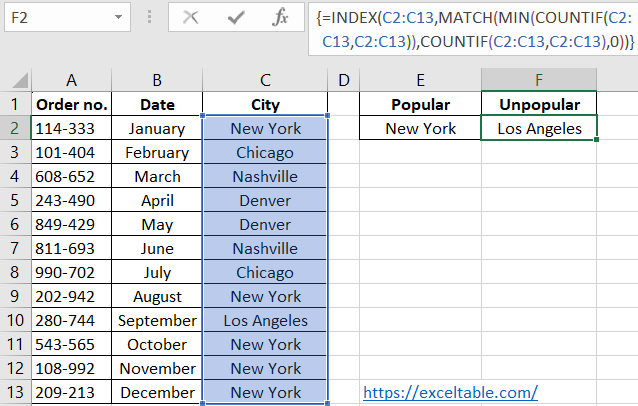
Task: Select the September date cell
Action: (157, 320)
